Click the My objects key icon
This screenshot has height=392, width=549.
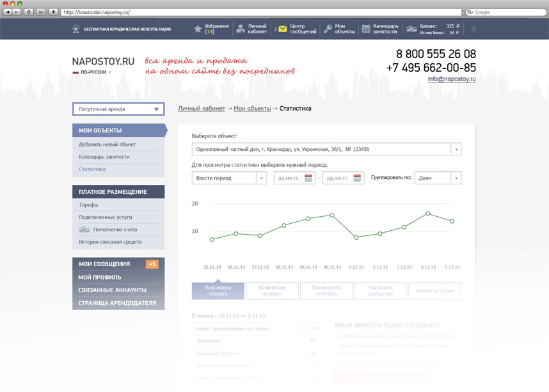pyautogui.click(x=328, y=29)
